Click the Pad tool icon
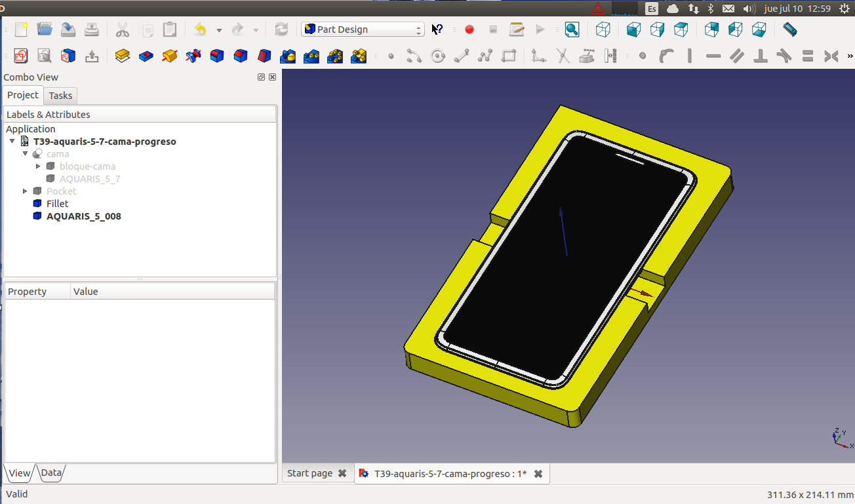The height and width of the screenshot is (504, 855). tap(122, 56)
